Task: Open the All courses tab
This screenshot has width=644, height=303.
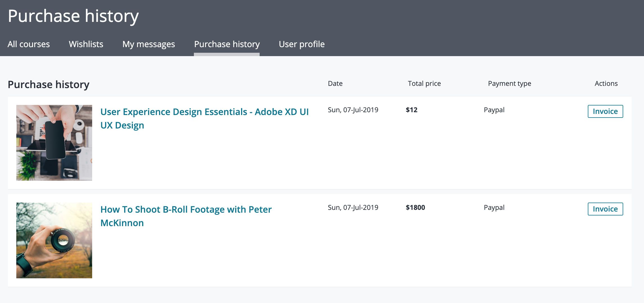Action: tap(29, 44)
